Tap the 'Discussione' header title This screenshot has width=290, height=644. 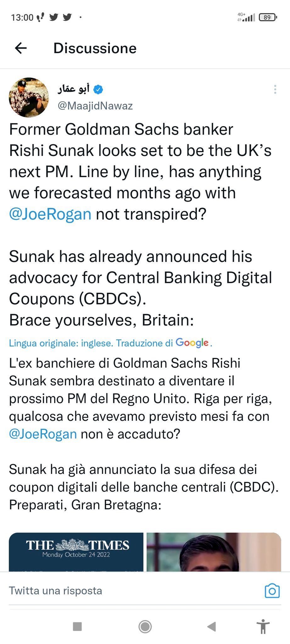tap(95, 48)
